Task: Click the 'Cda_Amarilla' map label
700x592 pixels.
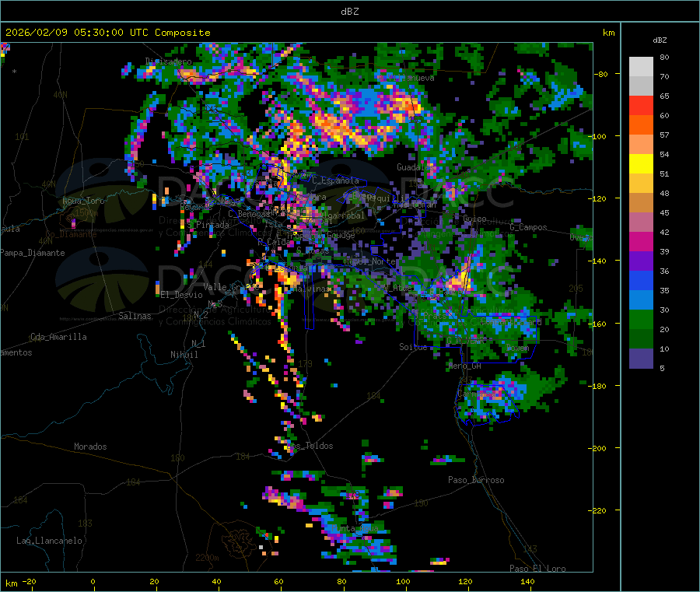Action: 58,337
